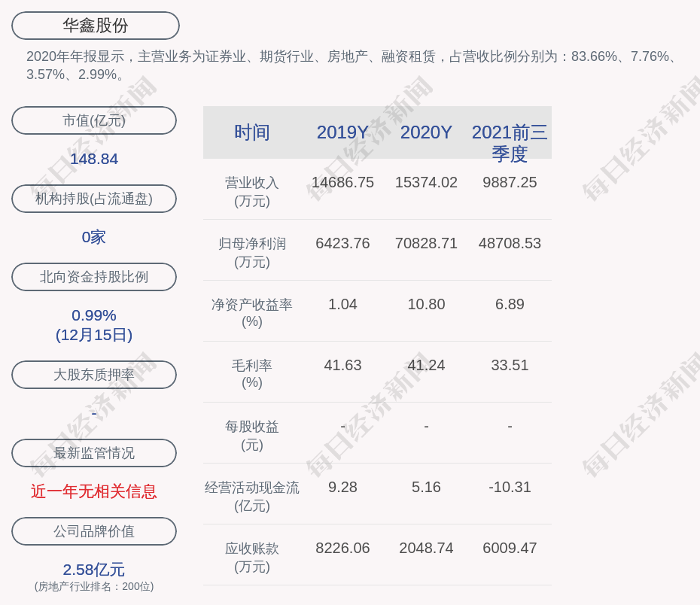This screenshot has width=700, height=605.
Task: Click the 2020Y column header
Action: coord(426,132)
